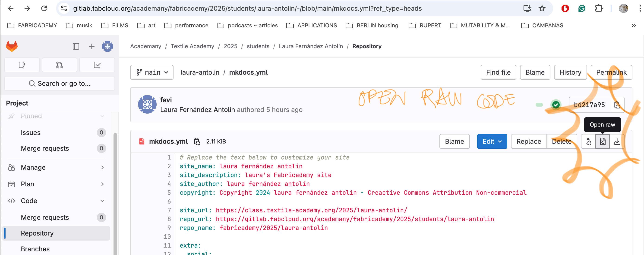Click the Issues sidebar menu item

30,132
